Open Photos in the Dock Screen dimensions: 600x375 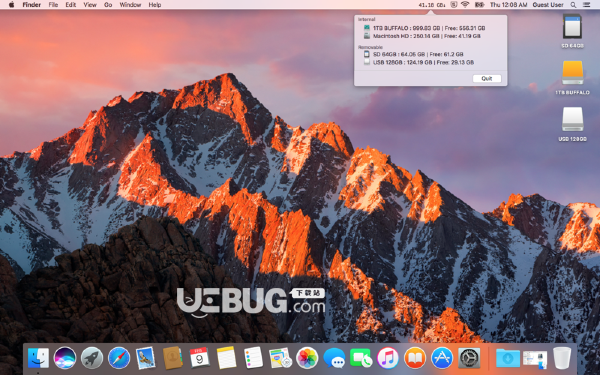pos(307,358)
